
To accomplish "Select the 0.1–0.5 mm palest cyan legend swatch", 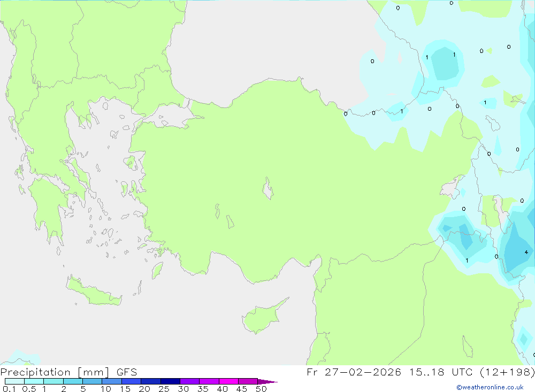I will 14,381.
